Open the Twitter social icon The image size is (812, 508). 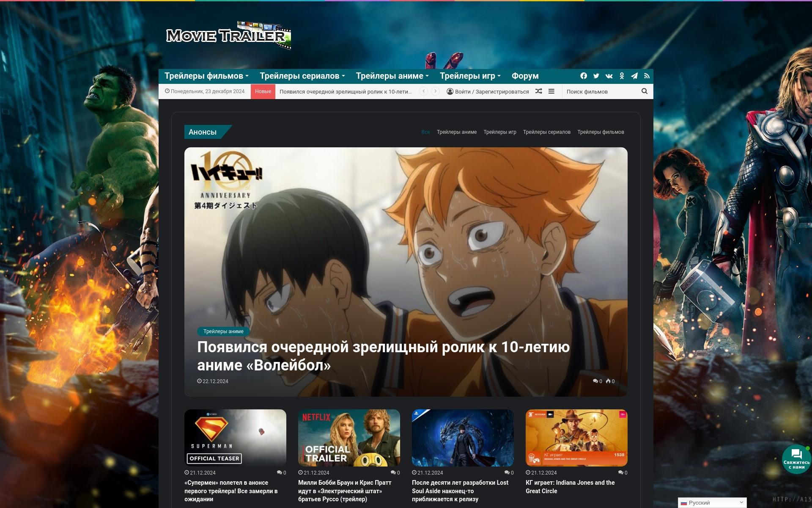coord(596,76)
